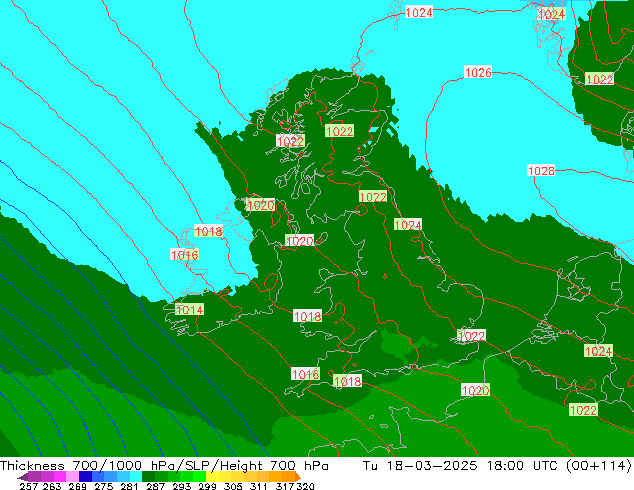Click the legend value 299
The height and width of the screenshot is (490, 634).
pos(207,486)
